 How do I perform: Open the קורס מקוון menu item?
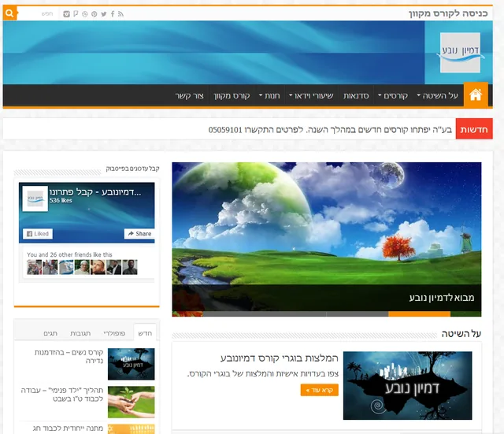click(x=232, y=95)
